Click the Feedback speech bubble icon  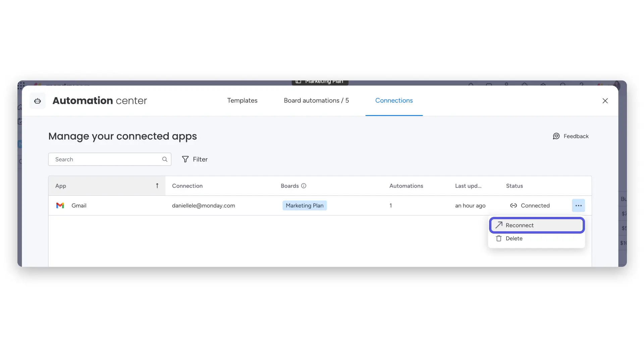(556, 136)
